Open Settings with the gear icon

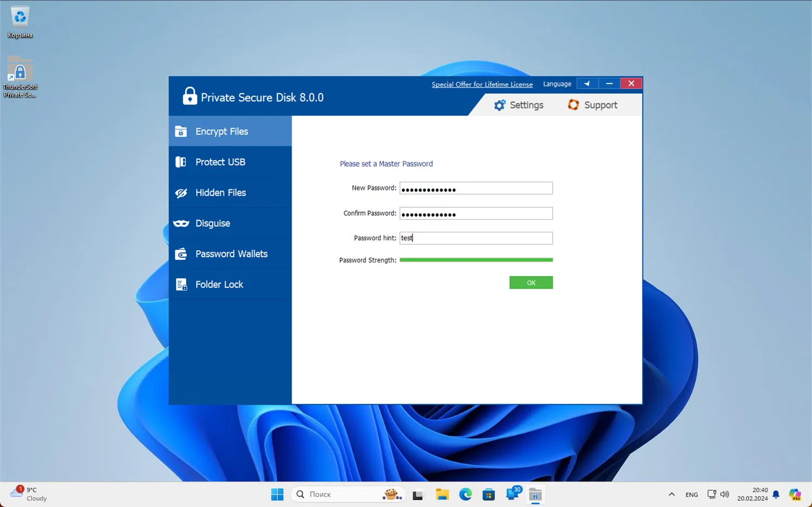(519, 105)
